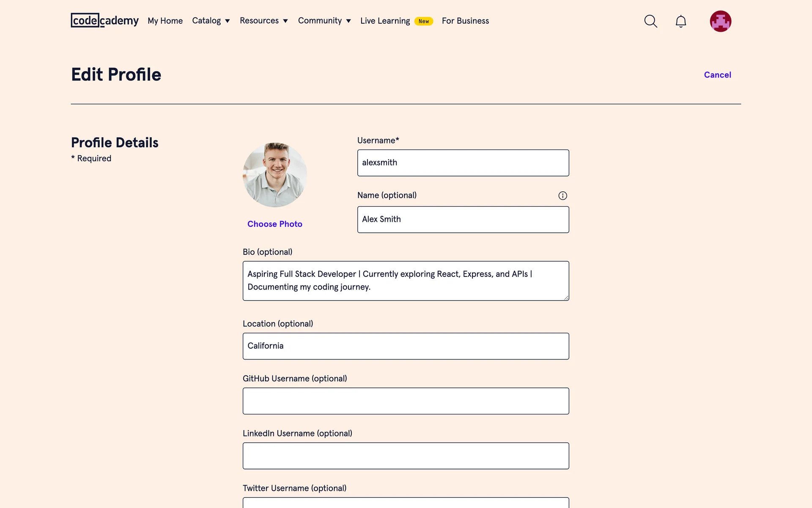The image size is (812, 508).
Task: Expand the Catalog dropdown
Action: 211,21
